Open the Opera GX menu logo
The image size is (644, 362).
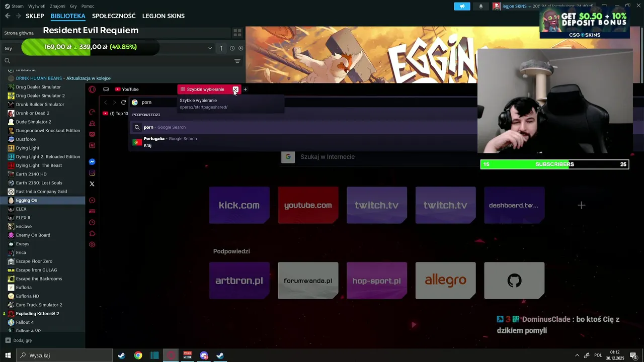(92, 89)
